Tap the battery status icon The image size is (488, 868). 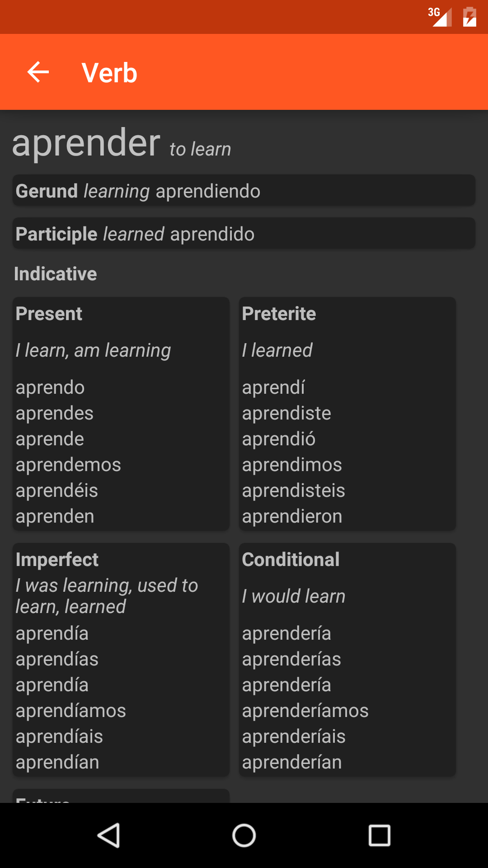click(469, 17)
